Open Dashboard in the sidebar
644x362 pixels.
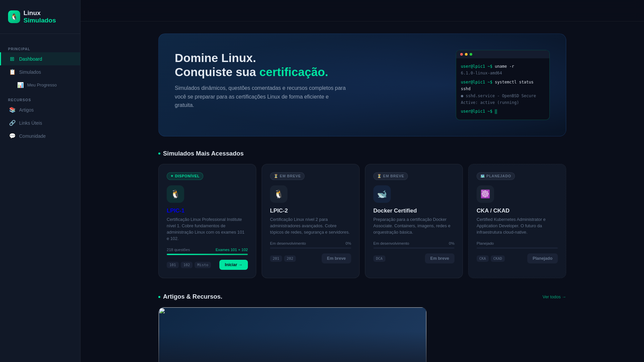40,59
